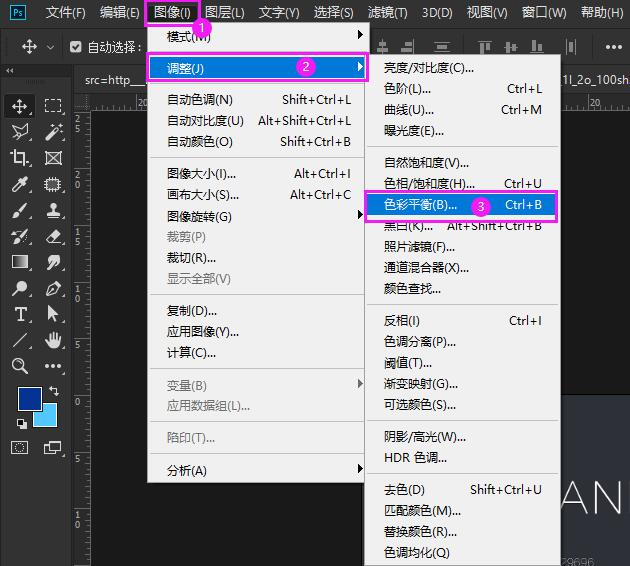Open the 3D(D) menu
Screen dimensions: 630x566
click(x=437, y=12)
